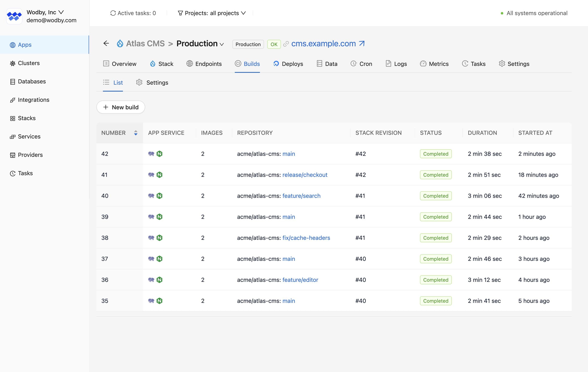Viewport: 588px width, 372px height.
Task: Click the PHP elephant icon in build 42 row
Action: tap(151, 154)
